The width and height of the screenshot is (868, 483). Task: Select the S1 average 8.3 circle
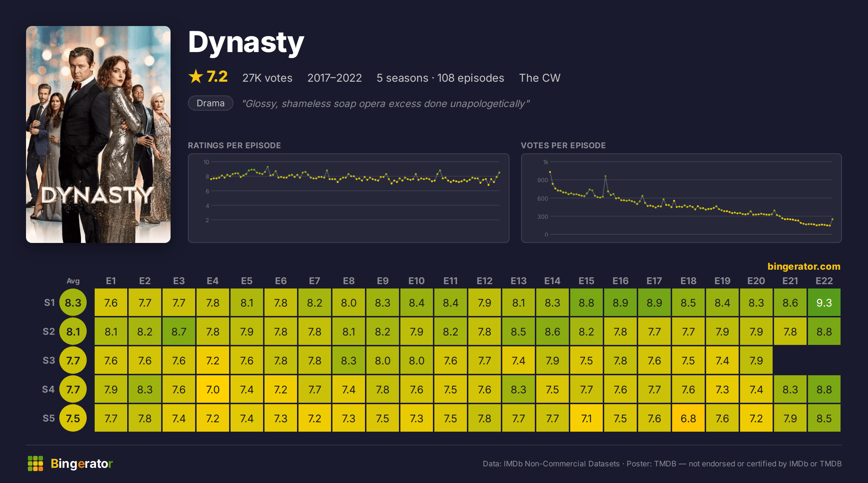(x=73, y=303)
